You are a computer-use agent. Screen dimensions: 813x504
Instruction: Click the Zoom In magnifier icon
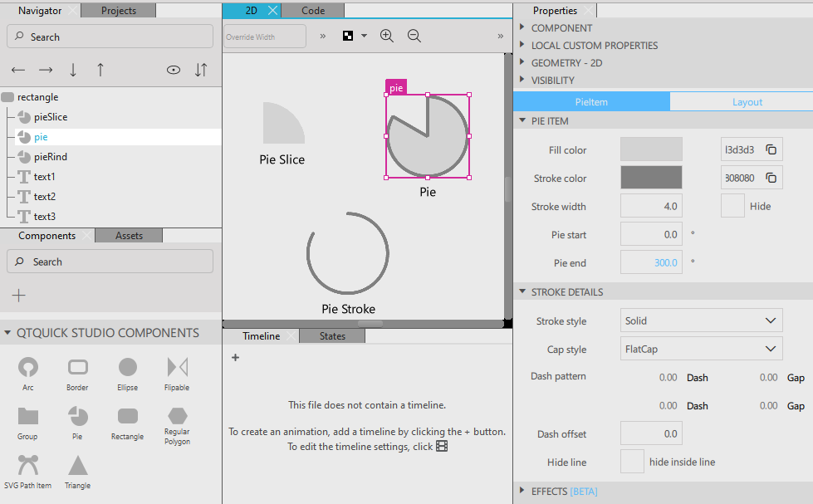(x=386, y=36)
